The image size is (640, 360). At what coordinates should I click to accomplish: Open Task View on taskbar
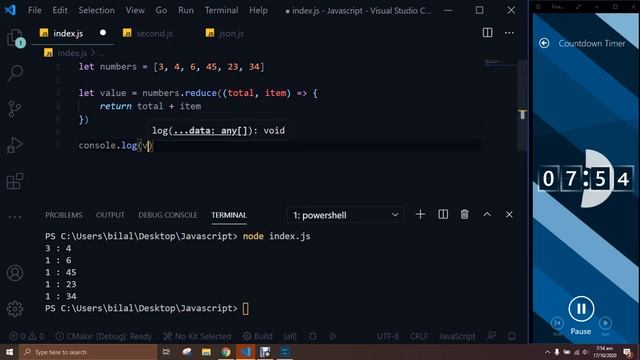point(166,352)
